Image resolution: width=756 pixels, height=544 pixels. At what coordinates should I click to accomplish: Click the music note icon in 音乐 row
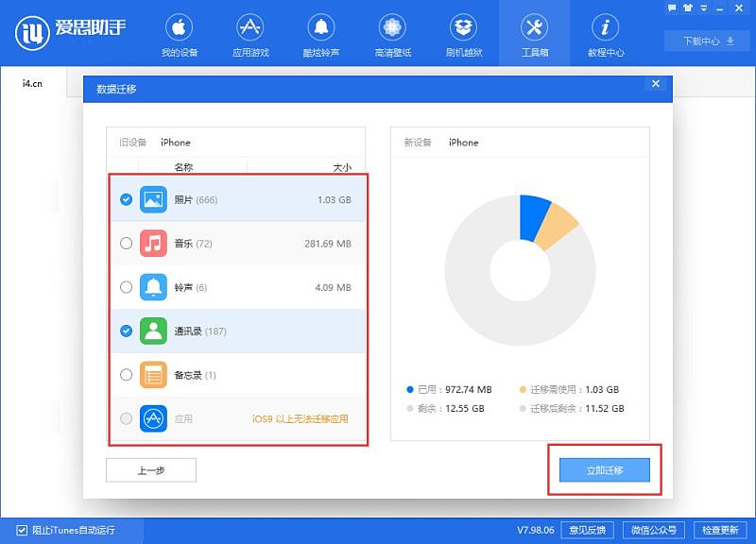(x=153, y=244)
